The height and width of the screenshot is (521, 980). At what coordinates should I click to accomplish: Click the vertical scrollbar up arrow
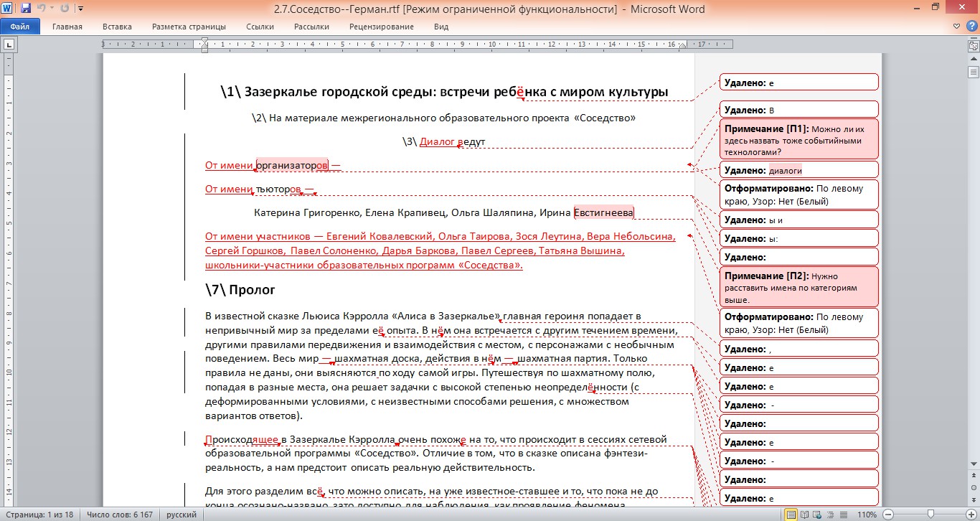click(974, 59)
